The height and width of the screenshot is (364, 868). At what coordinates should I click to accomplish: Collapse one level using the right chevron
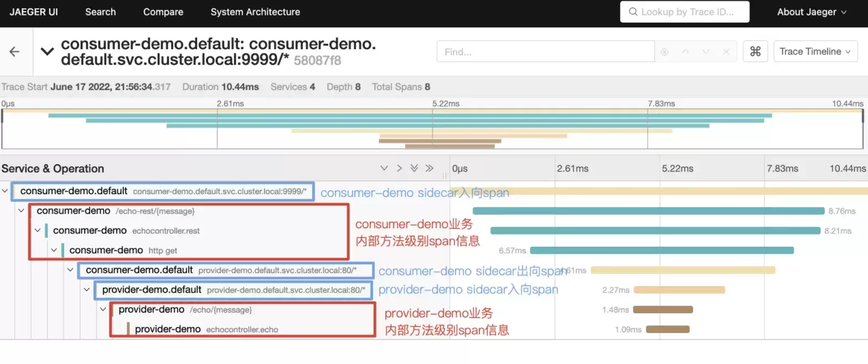coord(399,168)
